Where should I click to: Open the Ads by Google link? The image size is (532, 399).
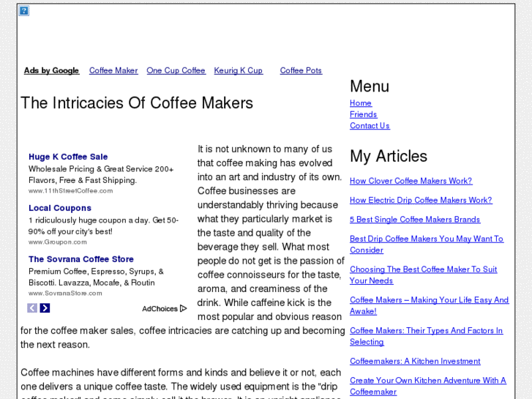(x=51, y=71)
